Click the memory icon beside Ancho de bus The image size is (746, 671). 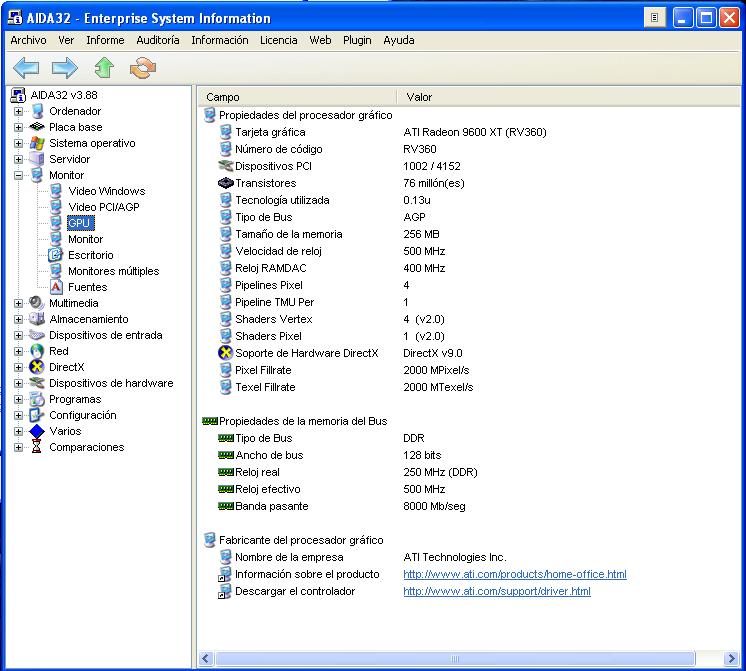coord(226,455)
